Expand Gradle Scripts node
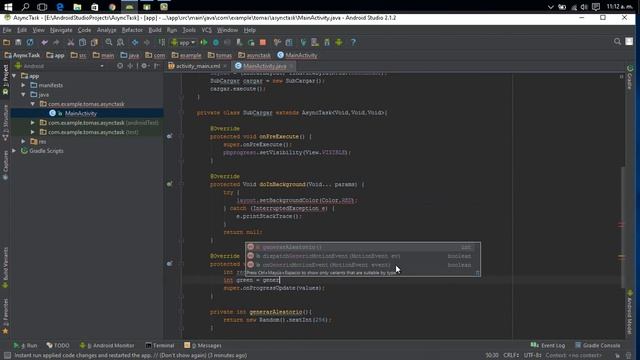 (x=14, y=151)
